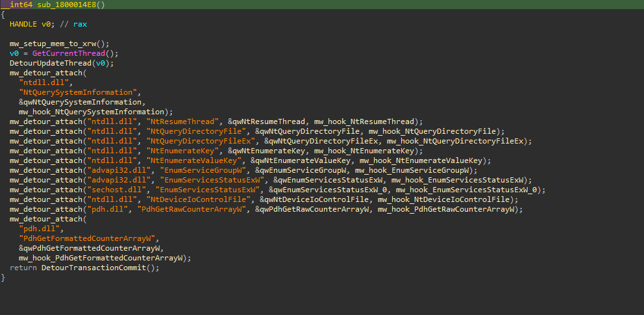Screen dimensions: 644x315
Task: Click &qwPdhGetRawCounterArrayW variable
Action: tap(312, 209)
